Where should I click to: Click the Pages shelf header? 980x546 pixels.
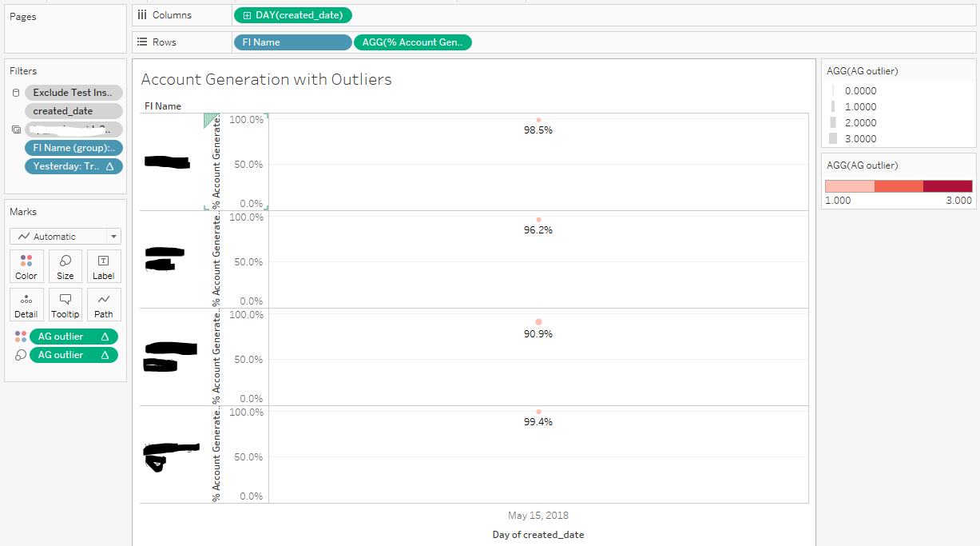(23, 15)
